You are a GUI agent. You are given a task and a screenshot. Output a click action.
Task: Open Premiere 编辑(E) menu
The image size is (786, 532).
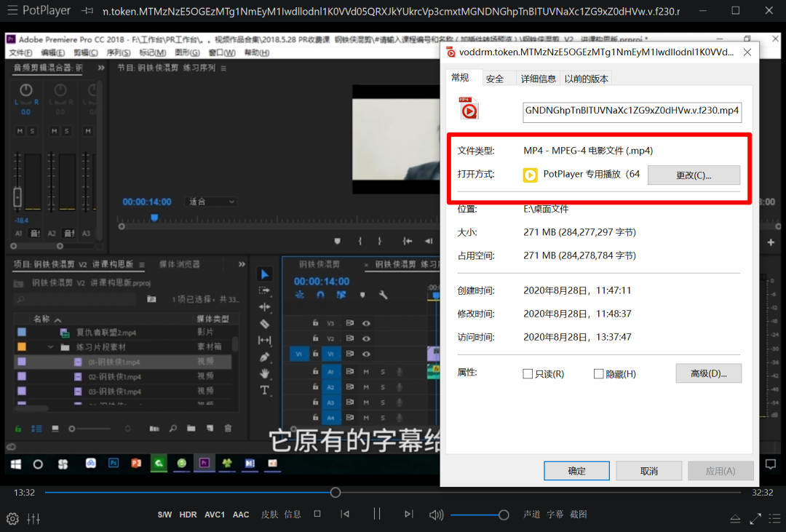(52, 52)
